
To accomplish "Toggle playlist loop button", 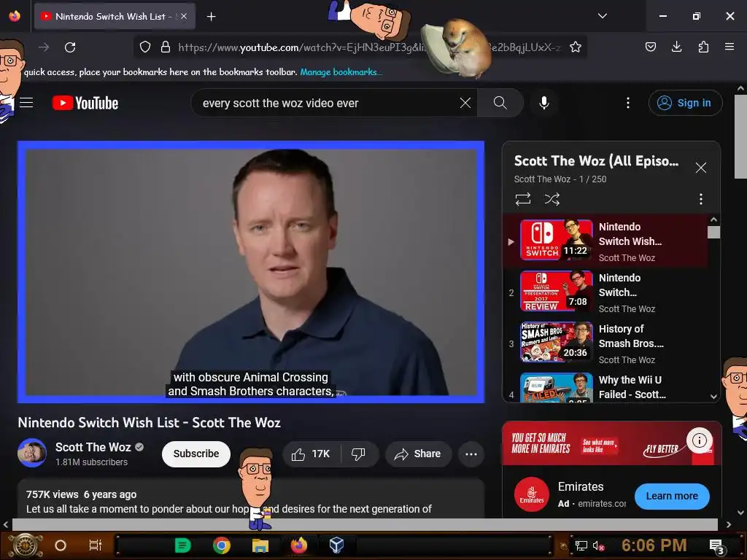I will pos(523,199).
